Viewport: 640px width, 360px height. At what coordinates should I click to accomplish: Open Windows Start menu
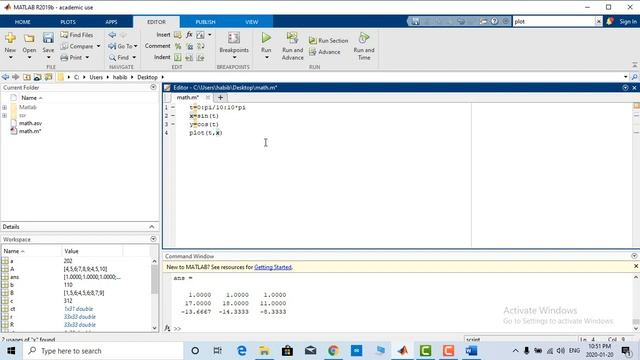point(11,351)
